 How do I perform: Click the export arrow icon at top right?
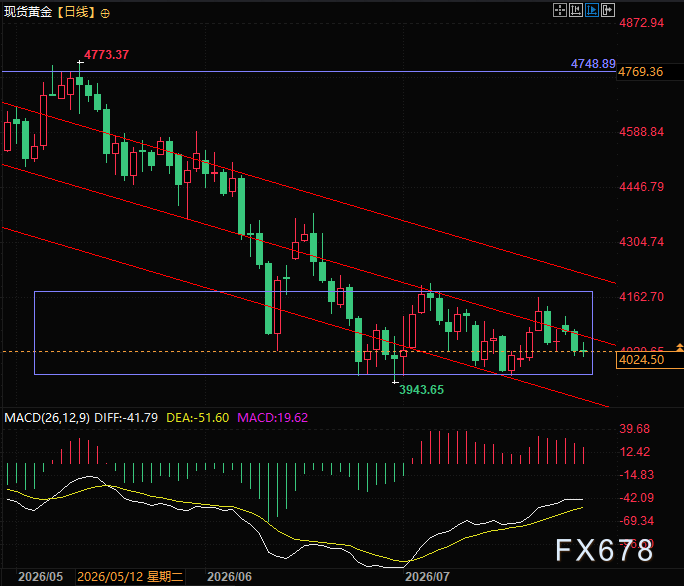(608, 10)
